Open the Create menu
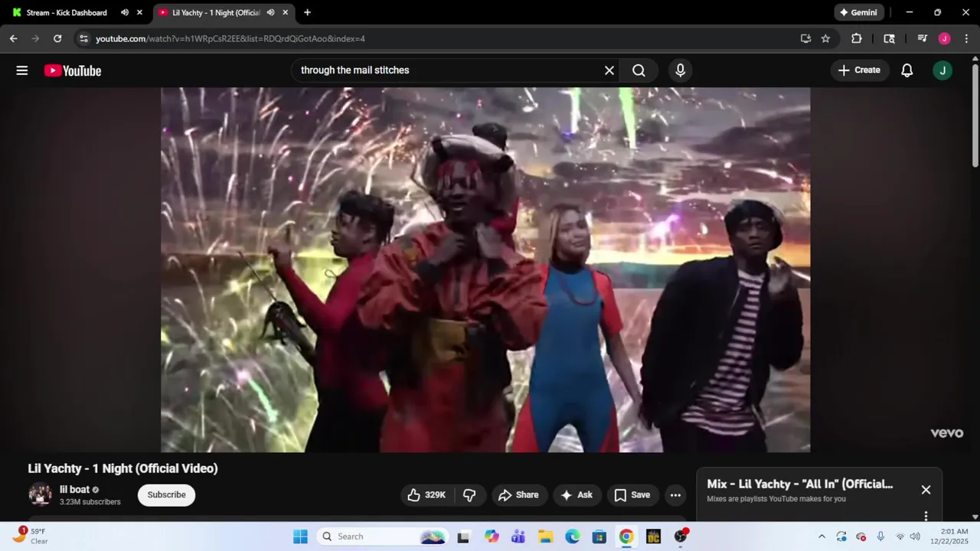Image resolution: width=980 pixels, height=551 pixels. coord(859,70)
